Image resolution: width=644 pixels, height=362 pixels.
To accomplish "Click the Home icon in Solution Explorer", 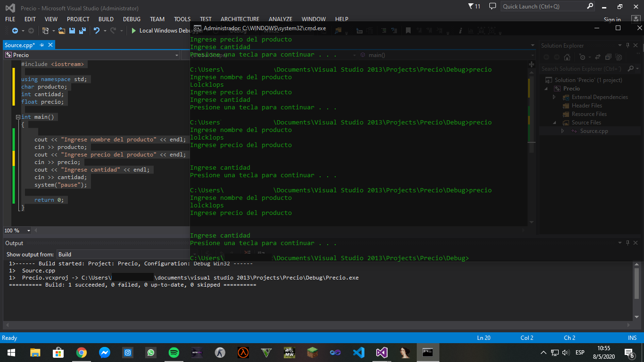I will 567,57.
